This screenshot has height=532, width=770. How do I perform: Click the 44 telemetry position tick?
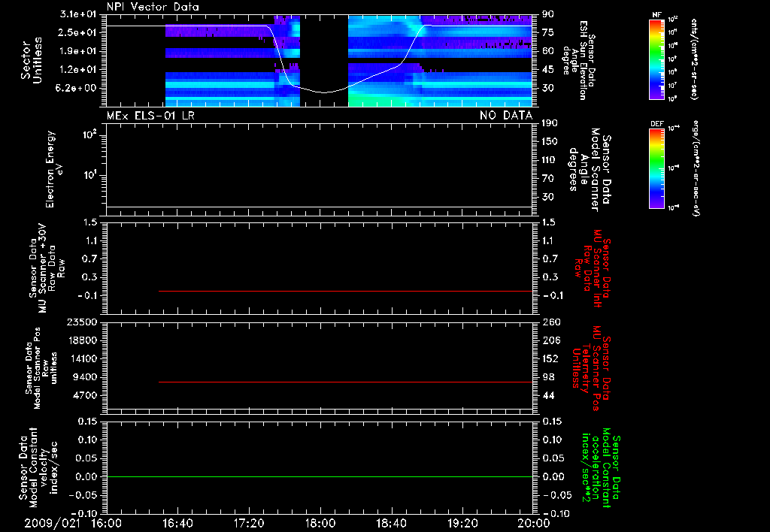pyautogui.click(x=548, y=395)
